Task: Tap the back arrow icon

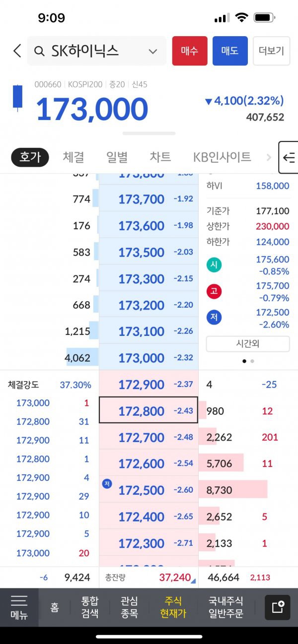Action: (x=17, y=51)
